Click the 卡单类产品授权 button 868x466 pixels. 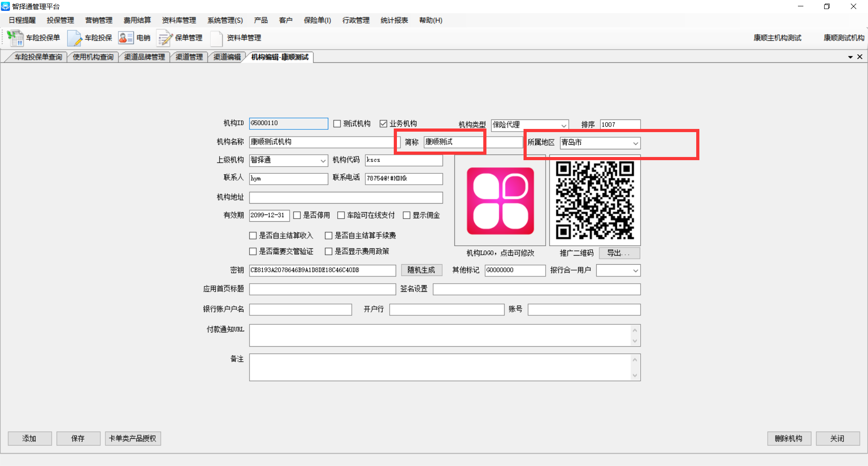[x=133, y=438]
